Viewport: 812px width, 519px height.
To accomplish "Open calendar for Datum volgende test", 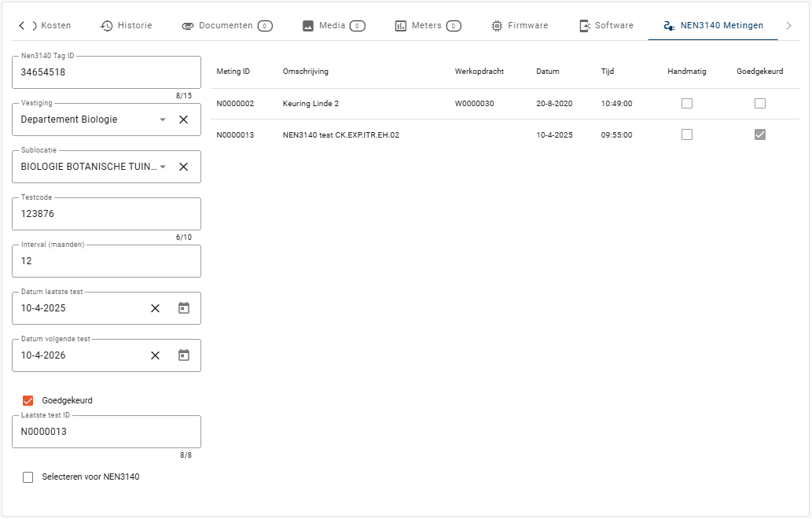I will [x=184, y=355].
